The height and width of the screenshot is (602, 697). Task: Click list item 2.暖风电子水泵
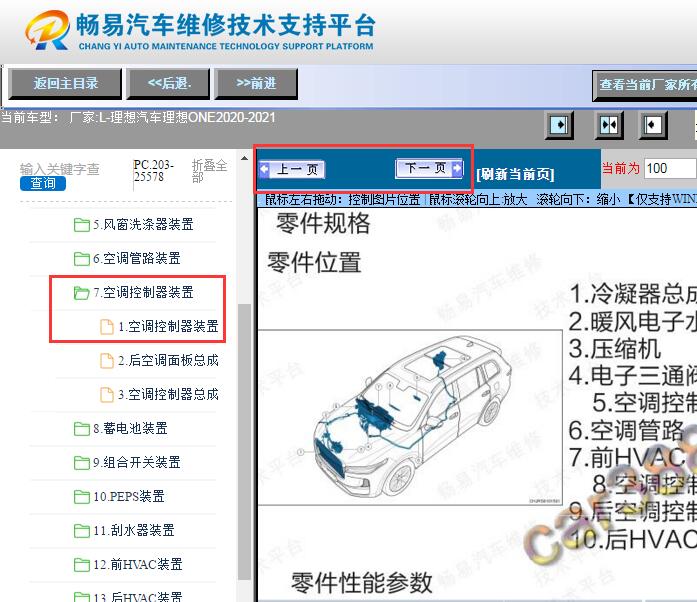coord(633,322)
